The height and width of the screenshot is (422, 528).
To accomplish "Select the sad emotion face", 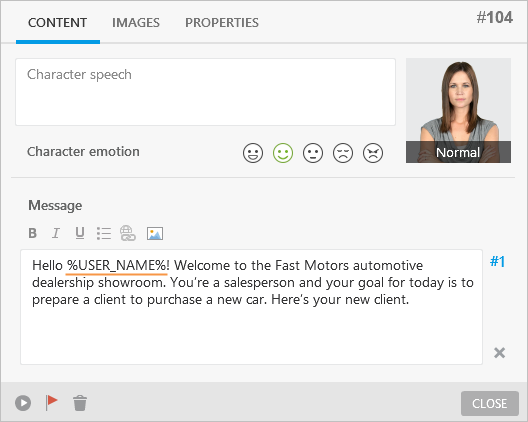I will (x=343, y=153).
